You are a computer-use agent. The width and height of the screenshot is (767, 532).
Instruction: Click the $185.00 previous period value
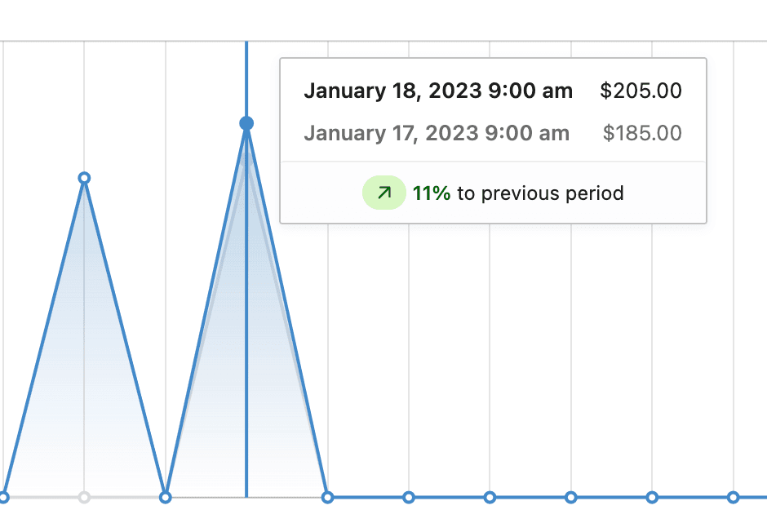click(642, 133)
